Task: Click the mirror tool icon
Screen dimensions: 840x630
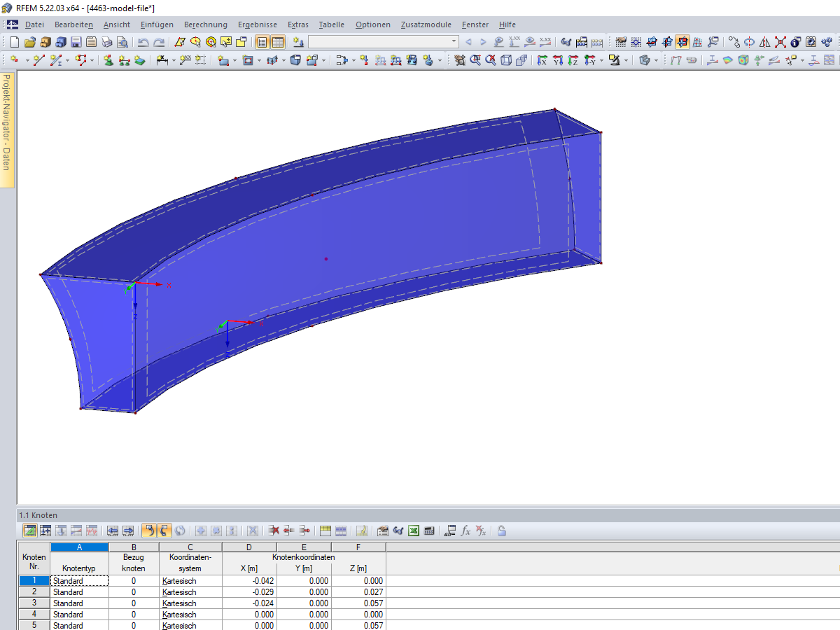Action: [764, 42]
